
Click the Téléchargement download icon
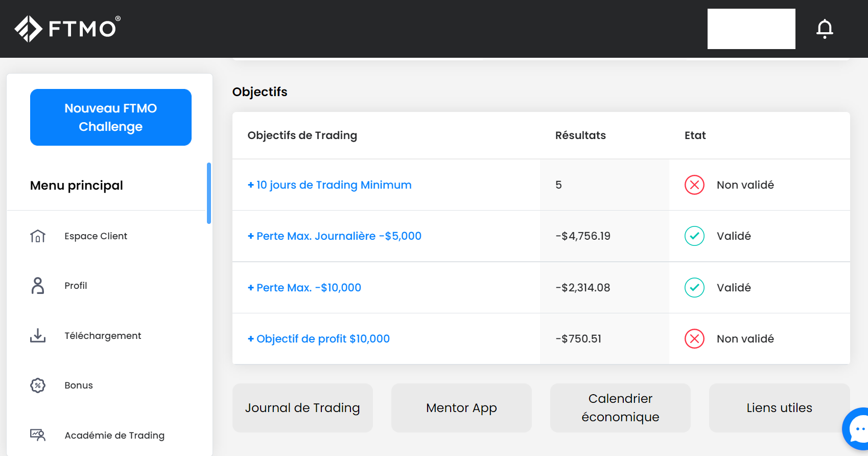coord(38,335)
